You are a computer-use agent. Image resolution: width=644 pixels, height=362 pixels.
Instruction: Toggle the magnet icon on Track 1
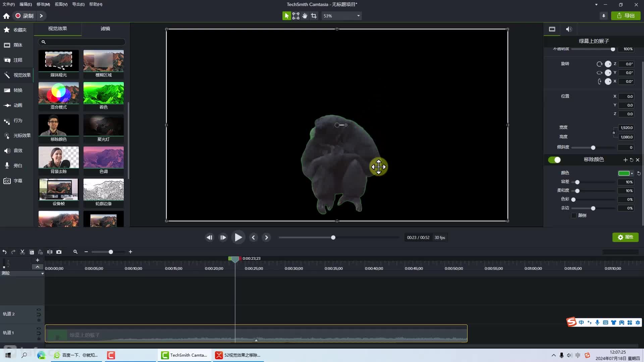[39, 333]
